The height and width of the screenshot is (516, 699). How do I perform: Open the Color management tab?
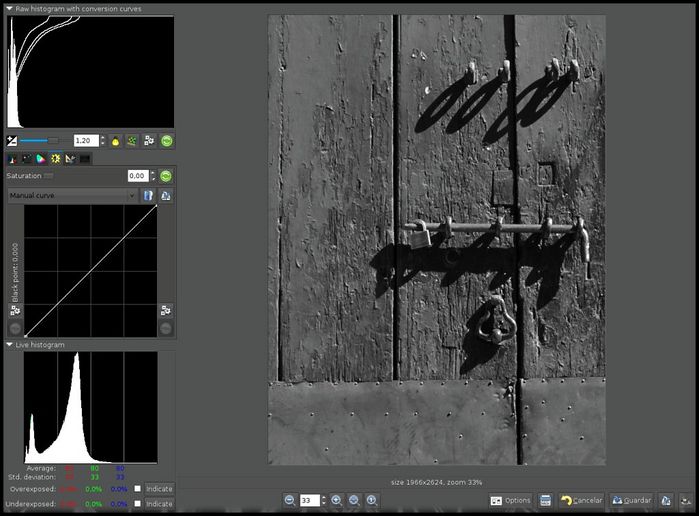(x=41, y=159)
